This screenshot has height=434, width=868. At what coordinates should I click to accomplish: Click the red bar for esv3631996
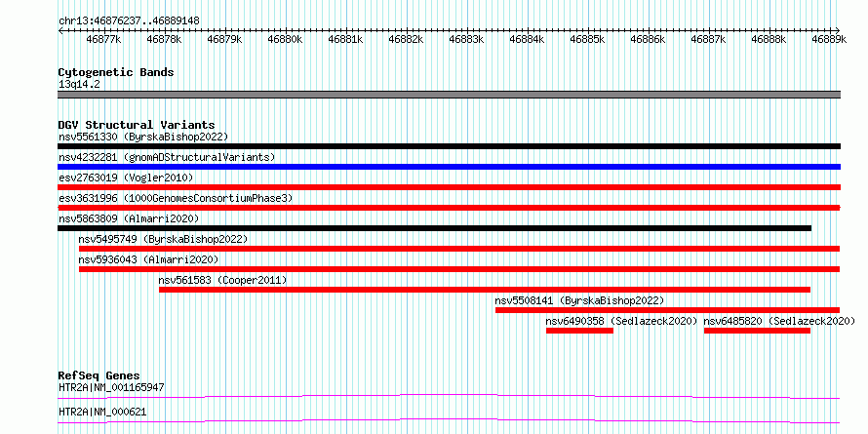pos(450,208)
